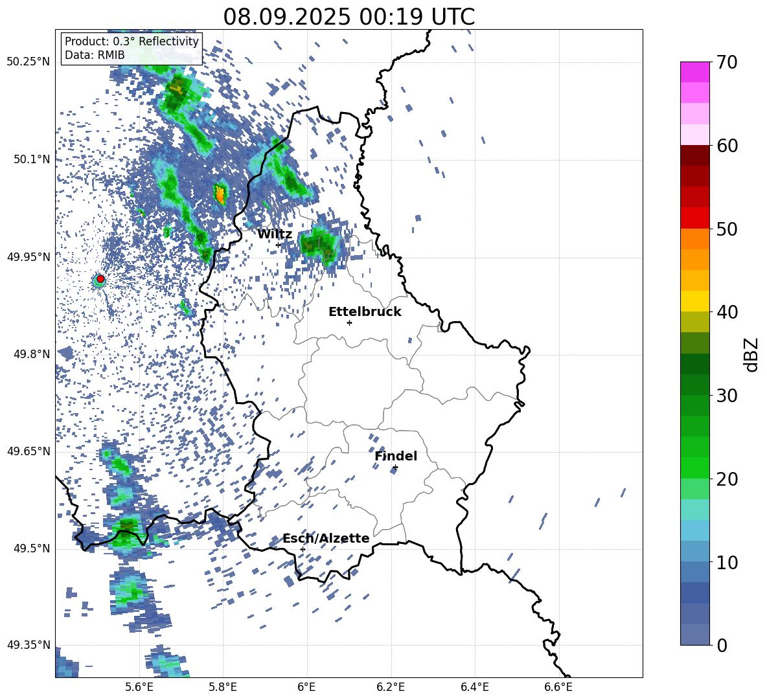
Task: Click the Ettelbruck city label
Action: [365, 312]
